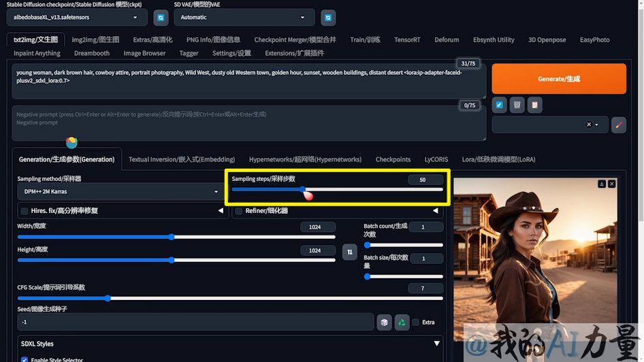644x362 pixels.
Task: Open the Image Browser tab
Action: pyautogui.click(x=144, y=53)
